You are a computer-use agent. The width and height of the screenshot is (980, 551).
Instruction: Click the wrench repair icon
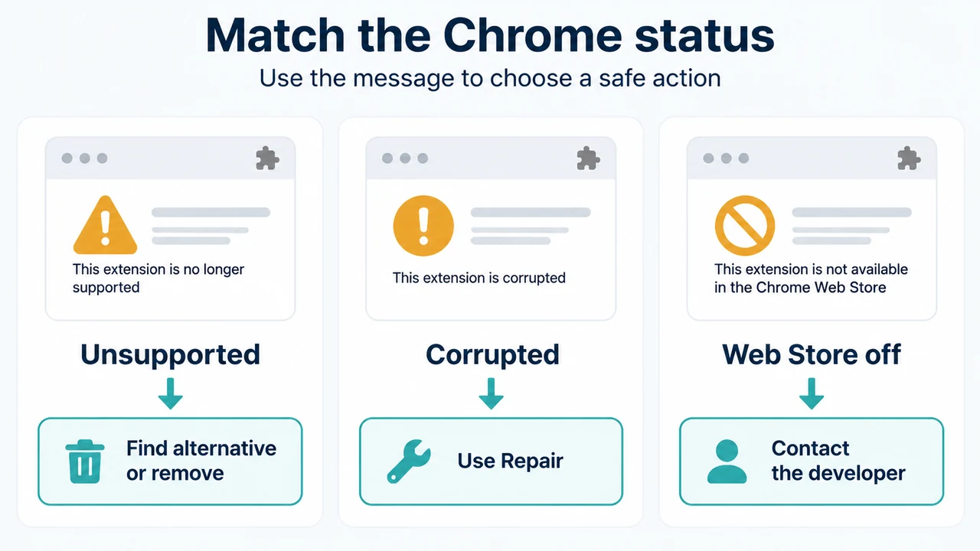[x=409, y=461]
